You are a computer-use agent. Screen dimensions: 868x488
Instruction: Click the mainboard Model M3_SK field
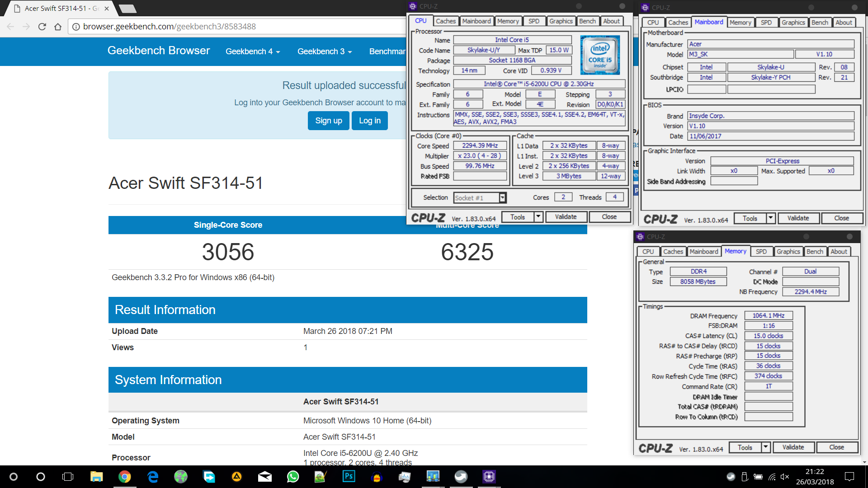(x=740, y=54)
